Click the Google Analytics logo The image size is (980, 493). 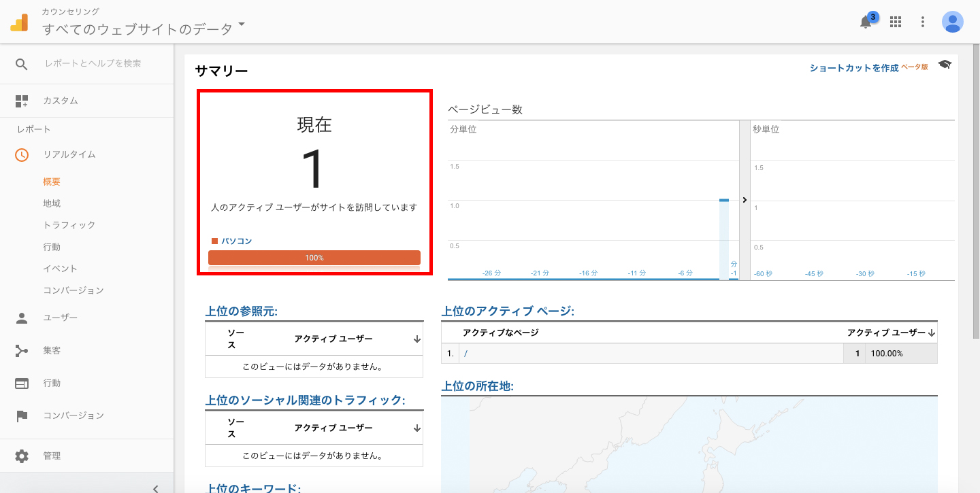19,22
